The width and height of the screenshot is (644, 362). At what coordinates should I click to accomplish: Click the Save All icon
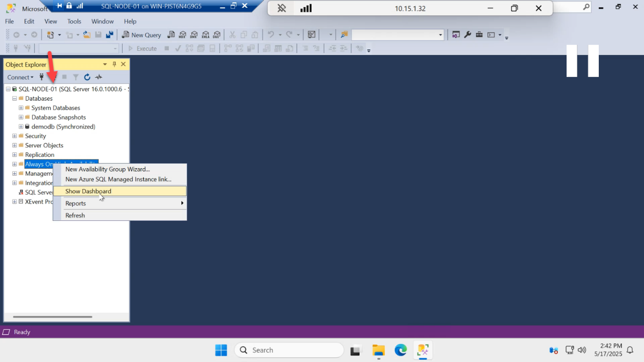110,35
